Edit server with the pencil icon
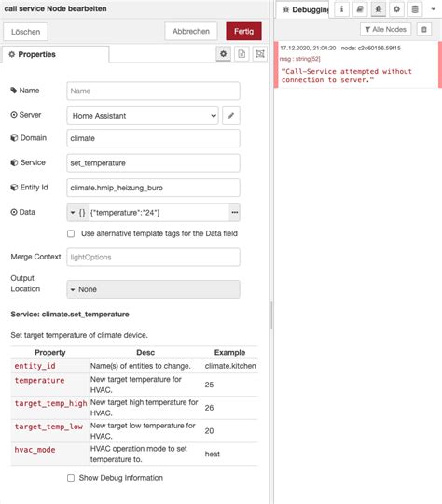 click(230, 116)
